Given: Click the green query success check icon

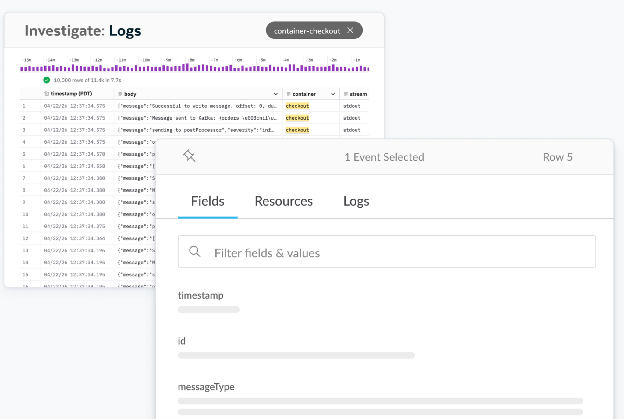Looking at the screenshot, I should click(x=47, y=80).
